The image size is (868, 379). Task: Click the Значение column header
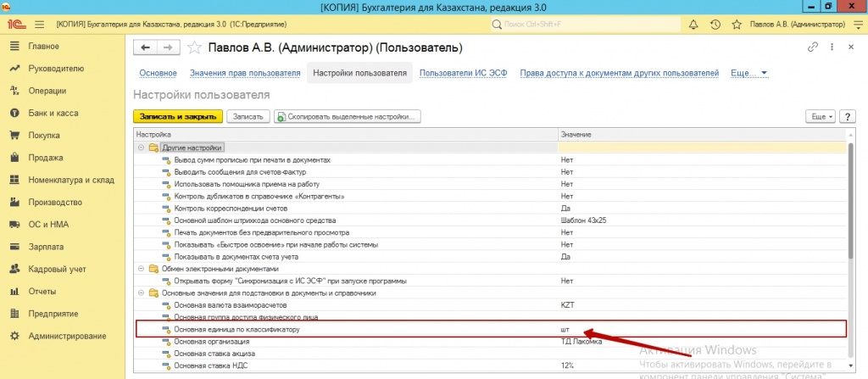tap(702, 135)
